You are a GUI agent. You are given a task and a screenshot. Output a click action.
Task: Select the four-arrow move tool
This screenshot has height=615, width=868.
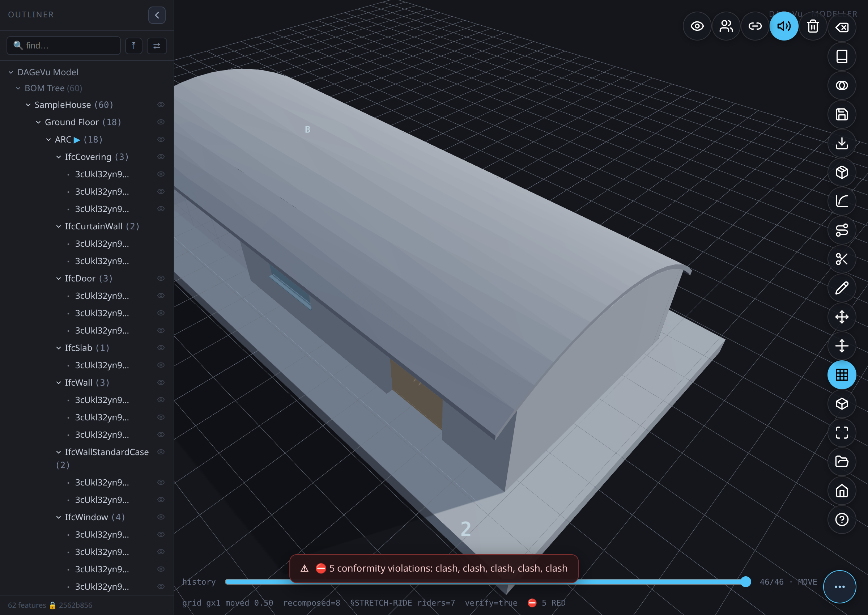click(x=842, y=317)
